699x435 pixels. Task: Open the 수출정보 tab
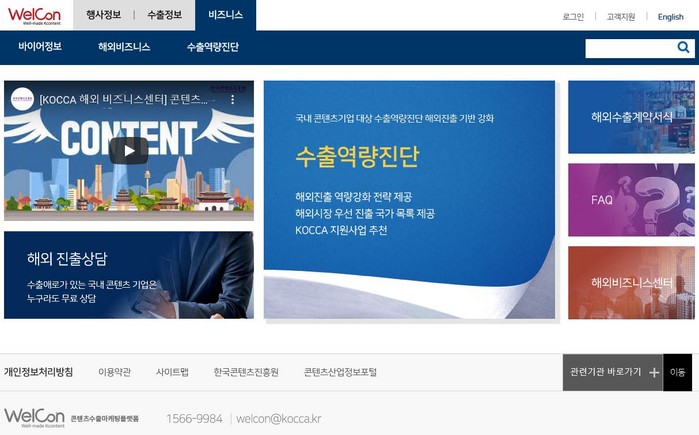tap(164, 15)
